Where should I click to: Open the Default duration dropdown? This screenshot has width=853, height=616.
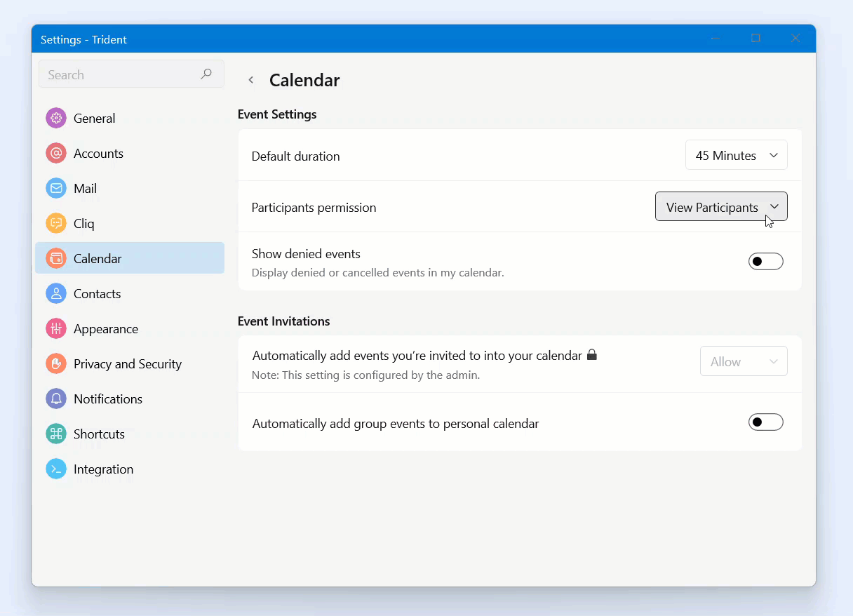pos(736,156)
